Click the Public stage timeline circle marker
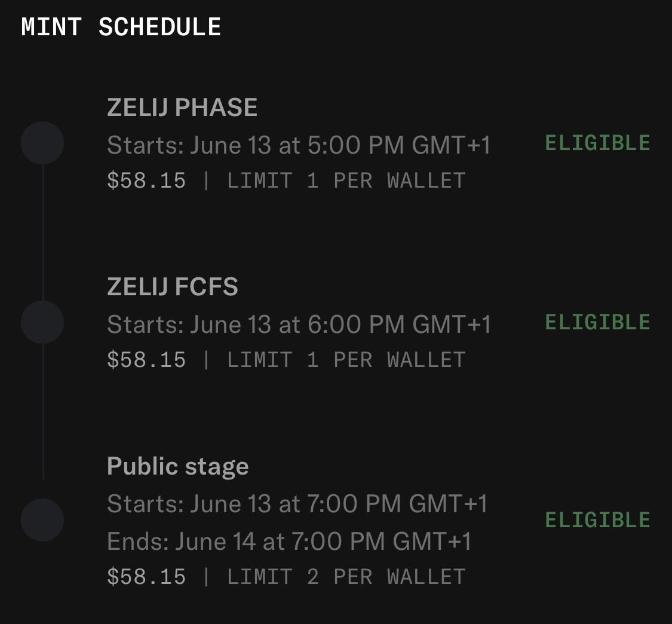The height and width of the screenshot is (624, 672). pos(42,520)
